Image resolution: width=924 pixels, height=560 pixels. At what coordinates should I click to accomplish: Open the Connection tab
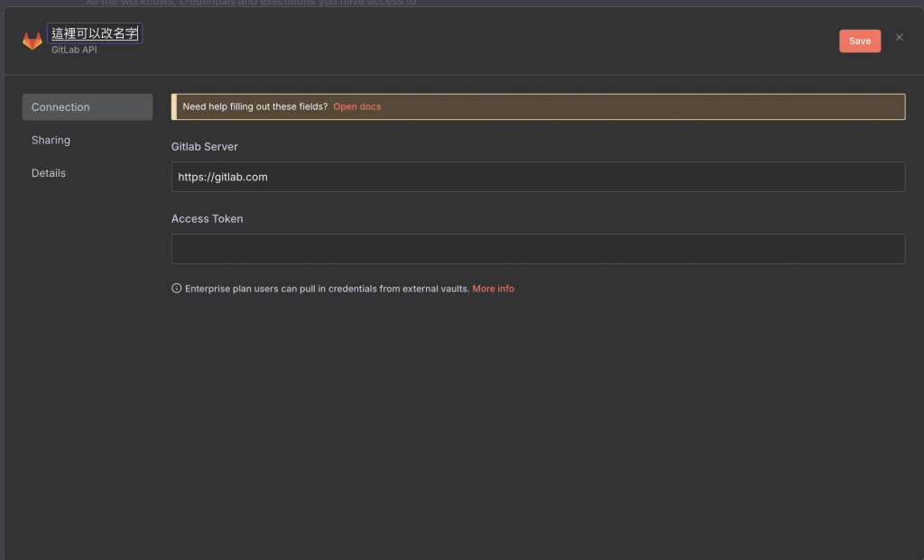(88, 107)
